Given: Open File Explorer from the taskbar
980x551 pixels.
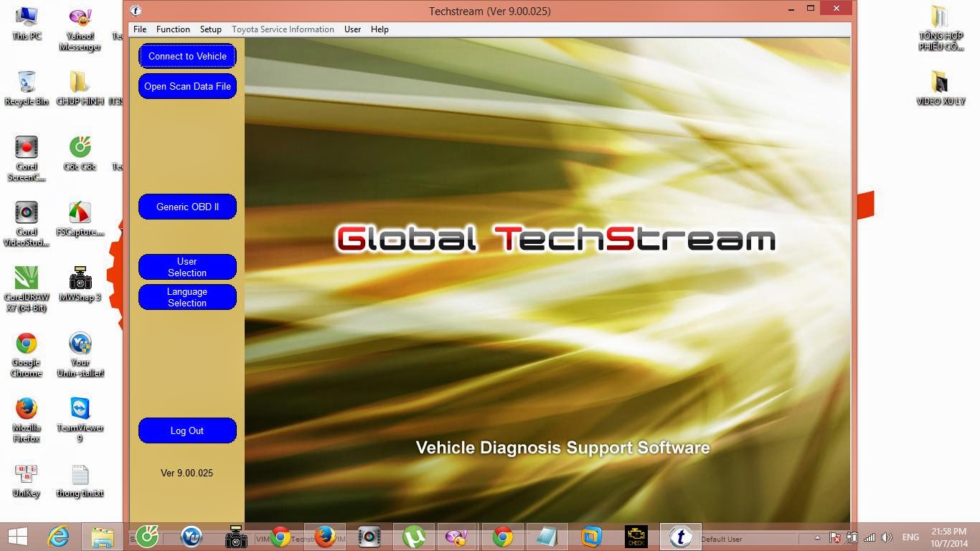Looking at the screenshot, I should (103, 537).
